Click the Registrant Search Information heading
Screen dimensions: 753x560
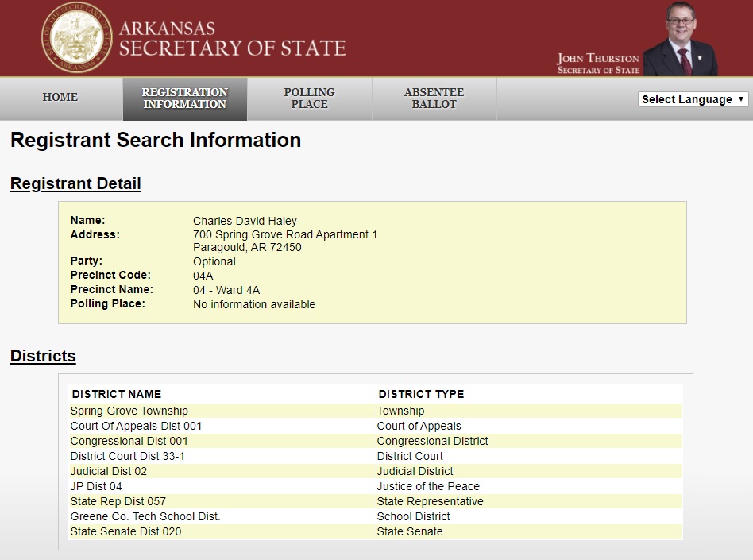click(x=156, y=141)
